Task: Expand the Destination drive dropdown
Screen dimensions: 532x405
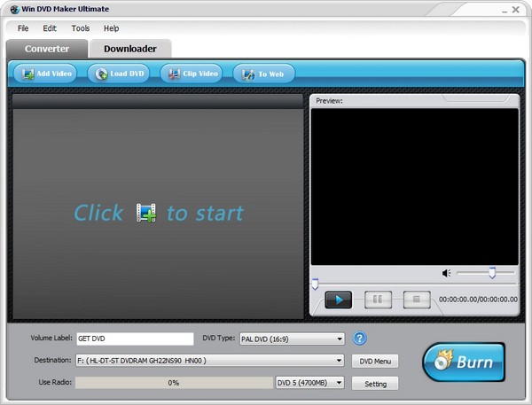Action: (209, 361)
